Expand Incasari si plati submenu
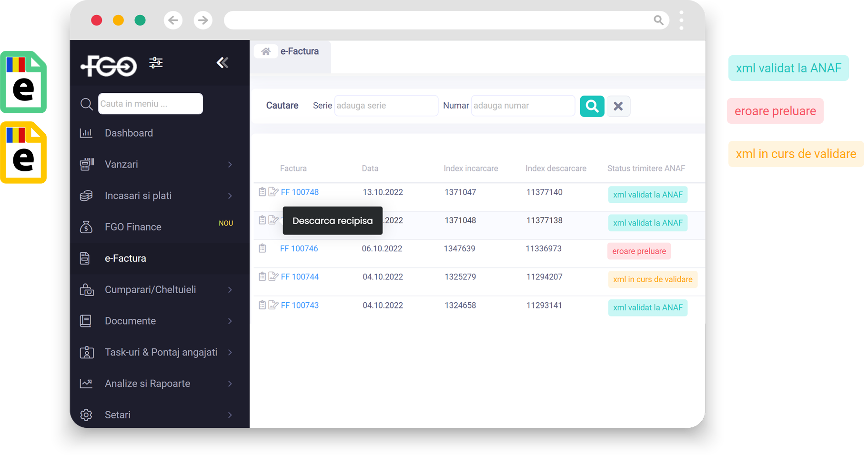 tap(230, 196)
